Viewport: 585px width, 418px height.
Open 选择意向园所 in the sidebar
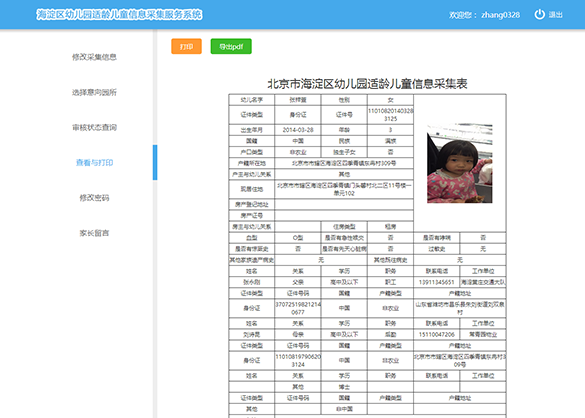click(x=94, y=92)
